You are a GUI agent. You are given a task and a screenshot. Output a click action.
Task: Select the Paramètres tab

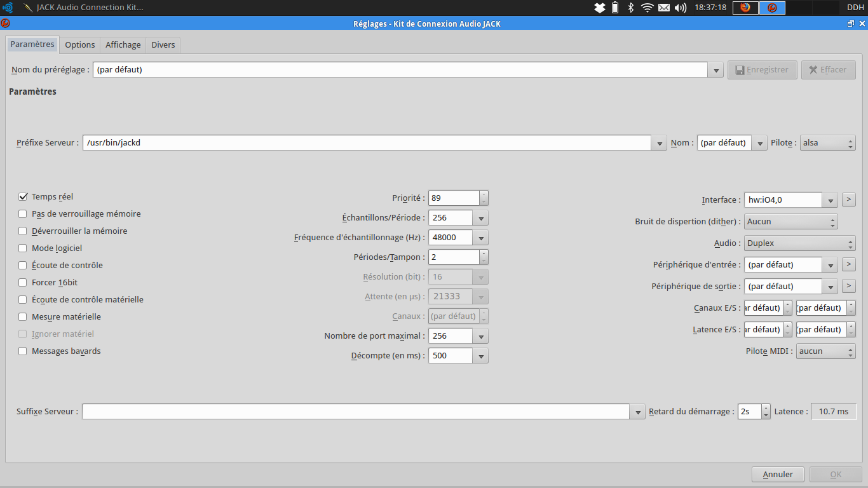point(32,44)
